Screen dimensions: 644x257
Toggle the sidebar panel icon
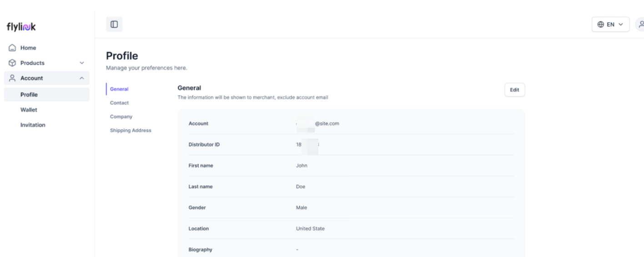point(114,24)
